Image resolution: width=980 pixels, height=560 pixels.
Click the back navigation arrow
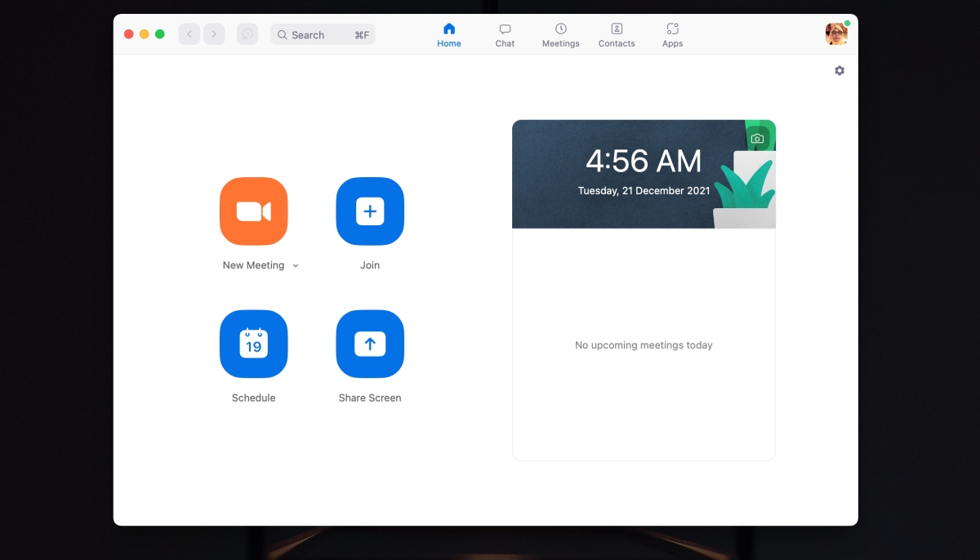(189, 34)
